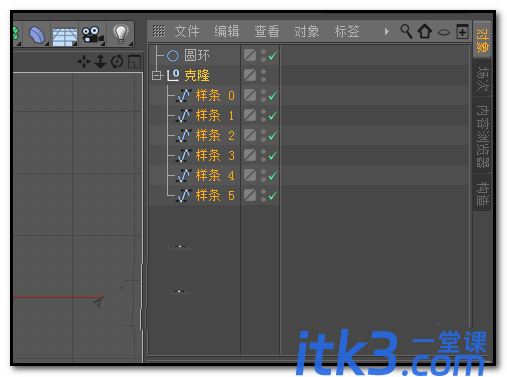Click the viewport zoom (dolly) arrows icon
Viewport: 507px width, 377px height.
click(x=100, y=62)
